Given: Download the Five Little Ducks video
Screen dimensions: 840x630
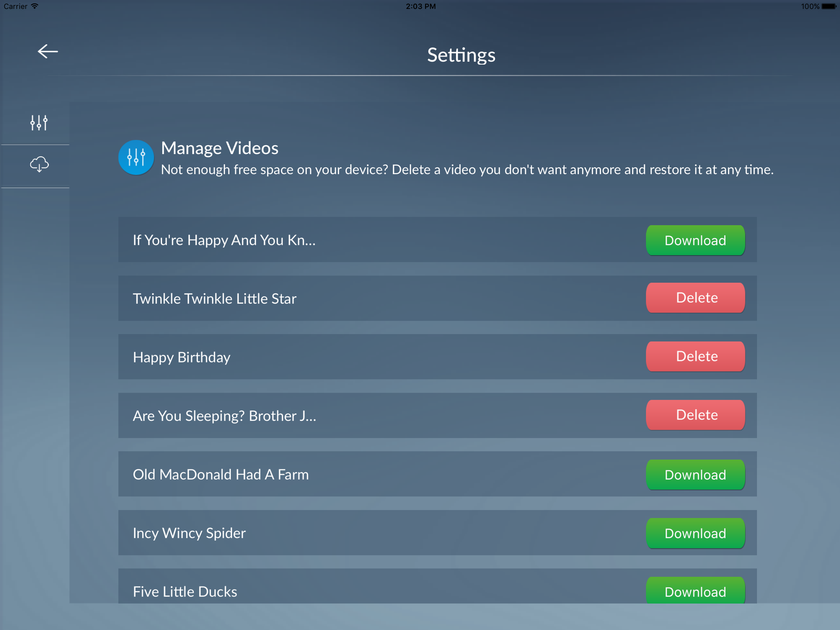Looking at the screenshot, I should pyautogui.click(x=695, y=591).
